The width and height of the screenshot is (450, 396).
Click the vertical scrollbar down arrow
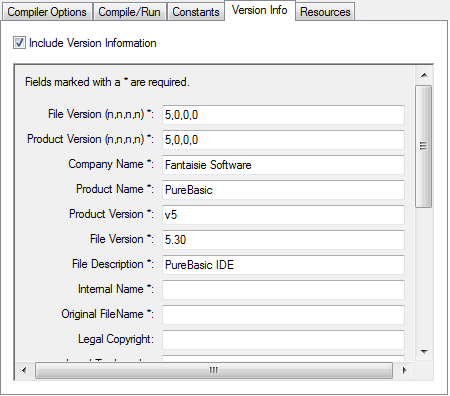click(424, 352)
